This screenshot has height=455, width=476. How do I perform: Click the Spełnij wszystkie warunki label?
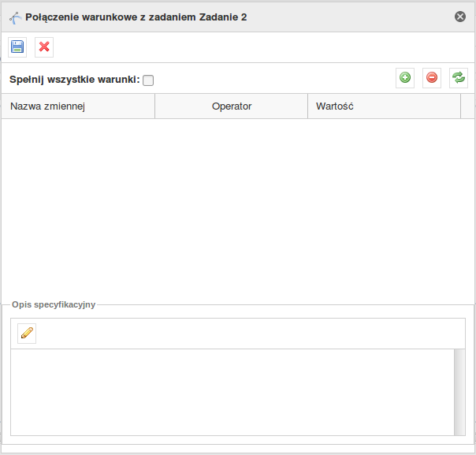click(x=75, y=80)
